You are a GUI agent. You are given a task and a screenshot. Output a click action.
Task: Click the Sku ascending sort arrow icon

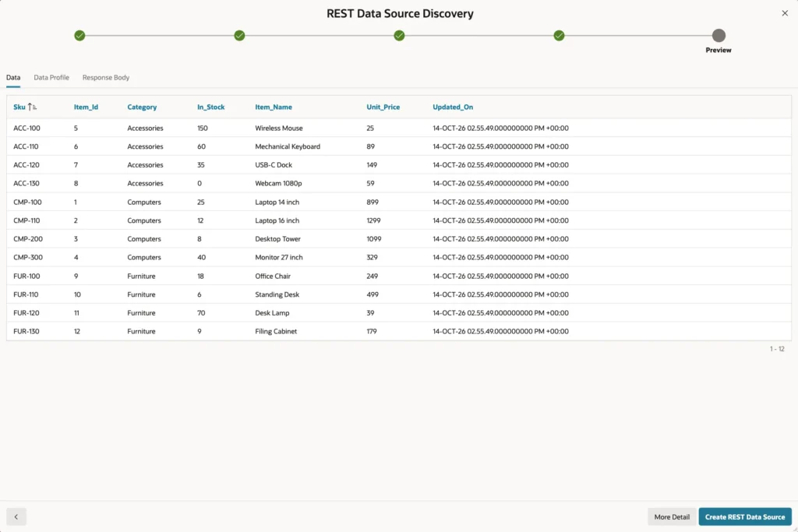pos(32,107)
